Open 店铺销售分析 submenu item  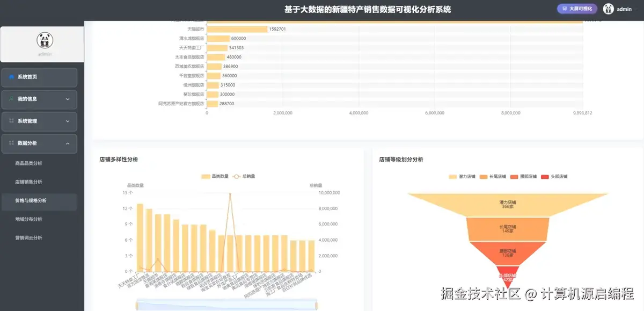tap(39, 182)
